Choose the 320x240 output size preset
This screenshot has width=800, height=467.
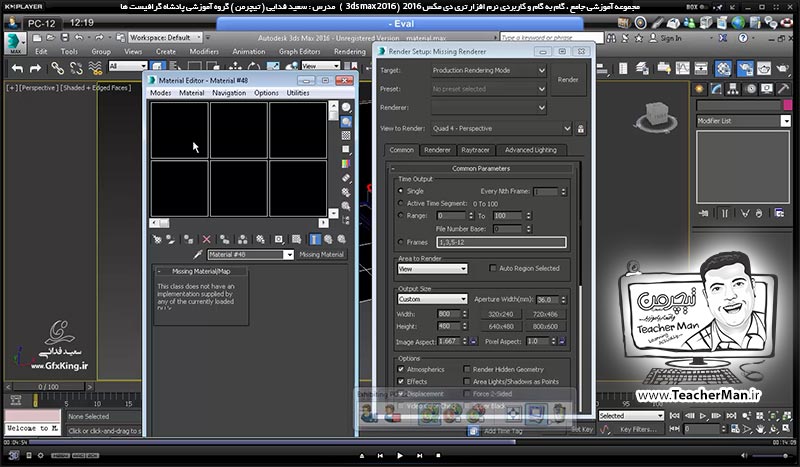click(x=501, y=314)
